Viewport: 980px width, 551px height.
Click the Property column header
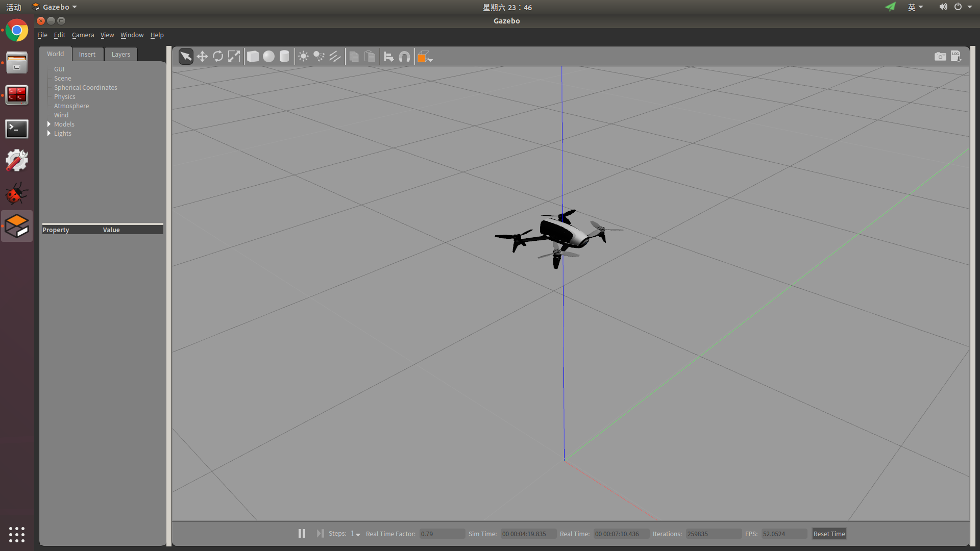coord(56,230)
